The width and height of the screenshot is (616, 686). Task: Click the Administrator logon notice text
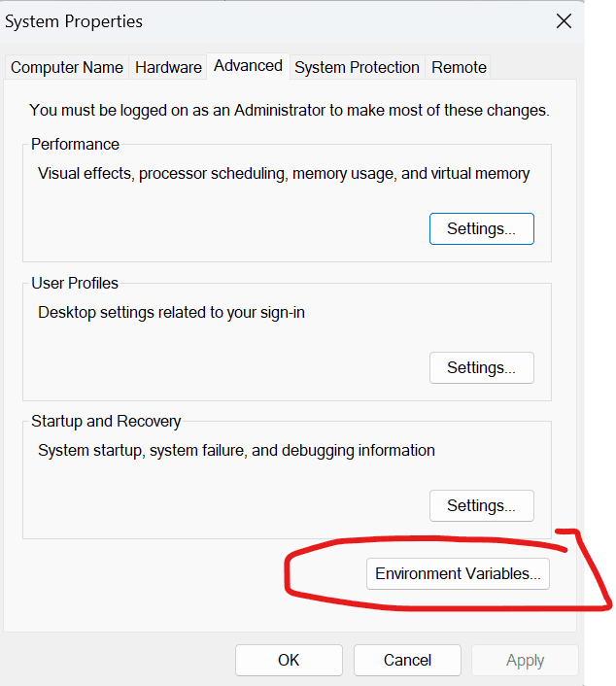(289, 111)
